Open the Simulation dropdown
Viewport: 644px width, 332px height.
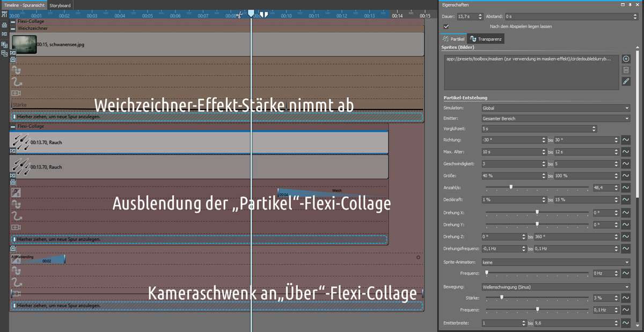(x=555, y=108)
